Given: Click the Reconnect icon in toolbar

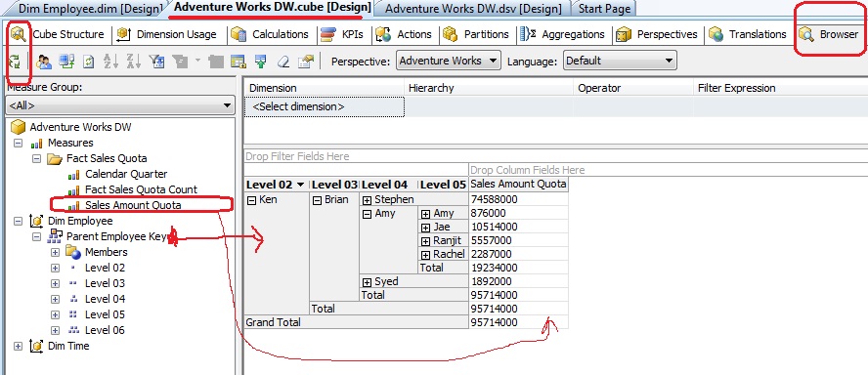Looking at the screenshot, I should [x=67, y=61].
